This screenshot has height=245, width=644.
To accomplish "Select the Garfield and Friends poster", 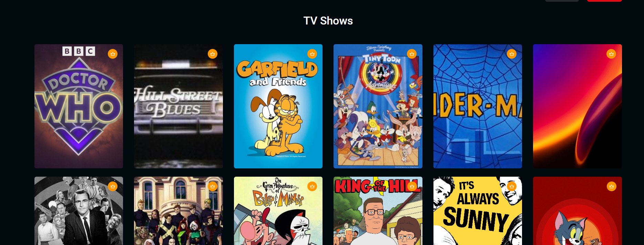I will 278,106.
